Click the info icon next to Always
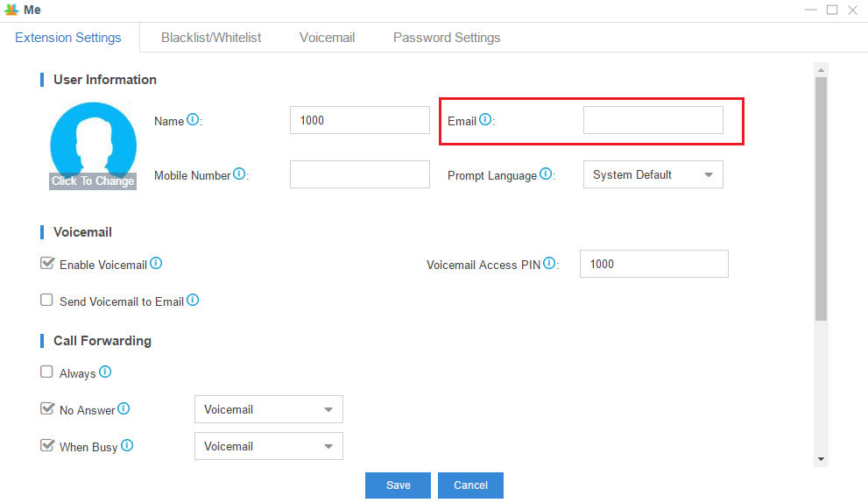The height and width of the screenshot is (503, 868). (105, 372)
